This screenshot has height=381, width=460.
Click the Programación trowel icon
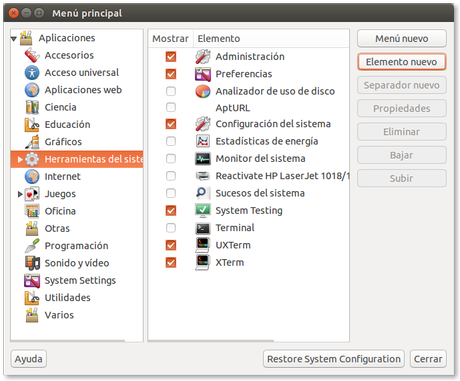pos(32,246)
